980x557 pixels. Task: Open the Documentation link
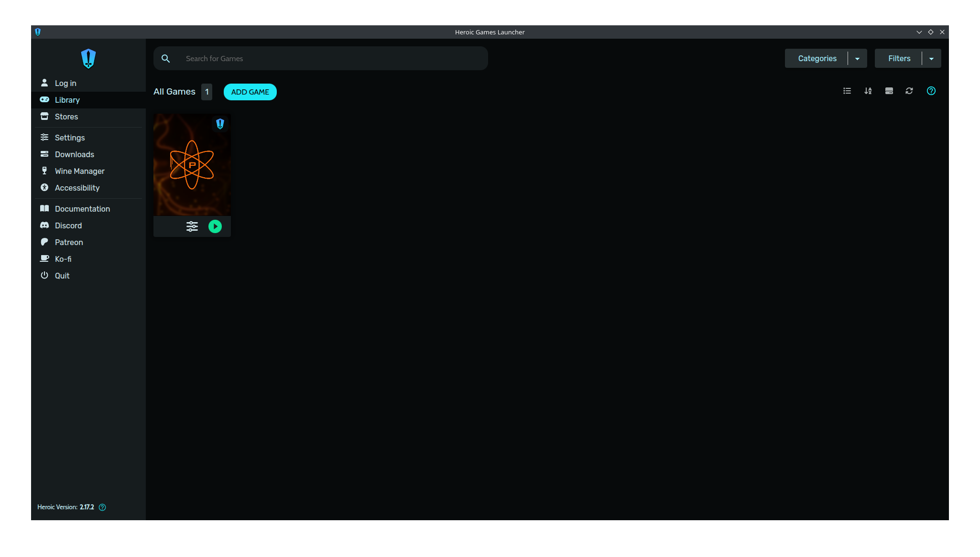click(88, 209)
